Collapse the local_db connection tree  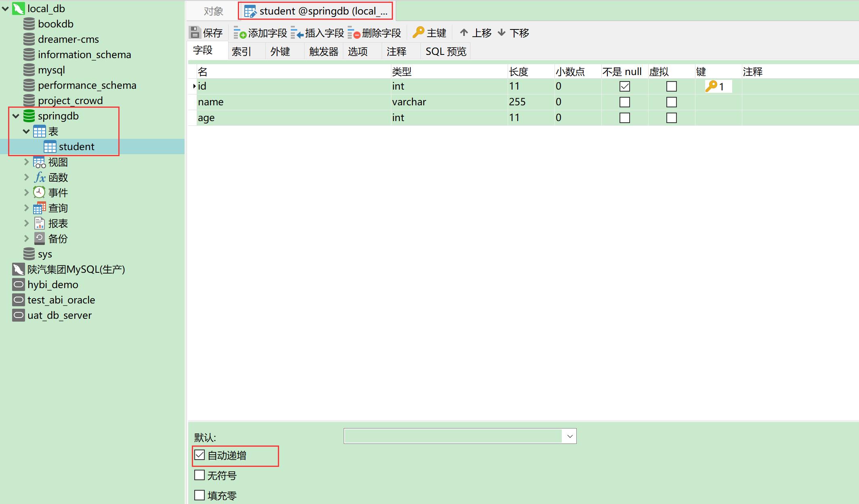pyautogui.click(x=6, y=8)
